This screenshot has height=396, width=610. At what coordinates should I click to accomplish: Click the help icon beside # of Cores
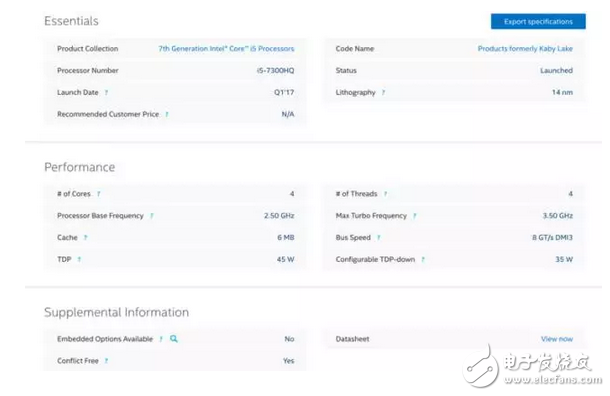98,194
